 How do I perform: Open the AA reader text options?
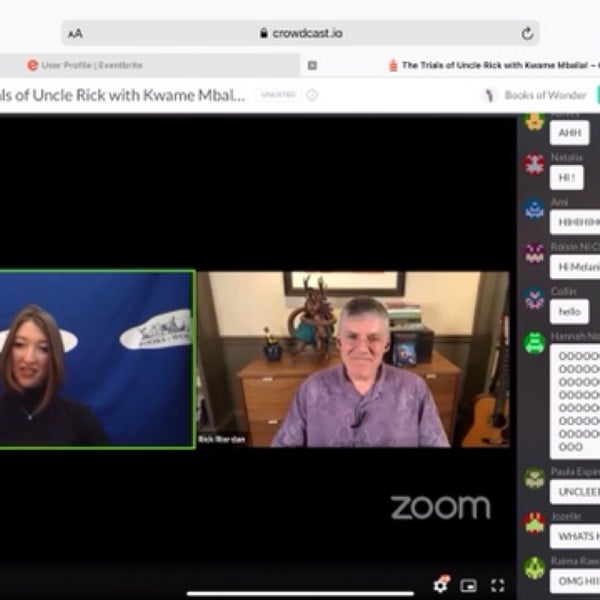75,33
